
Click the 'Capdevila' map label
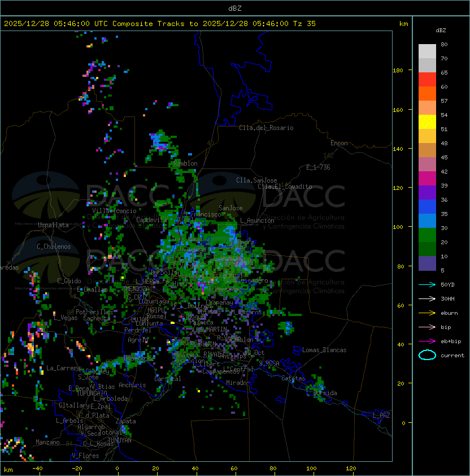(151, 219)
